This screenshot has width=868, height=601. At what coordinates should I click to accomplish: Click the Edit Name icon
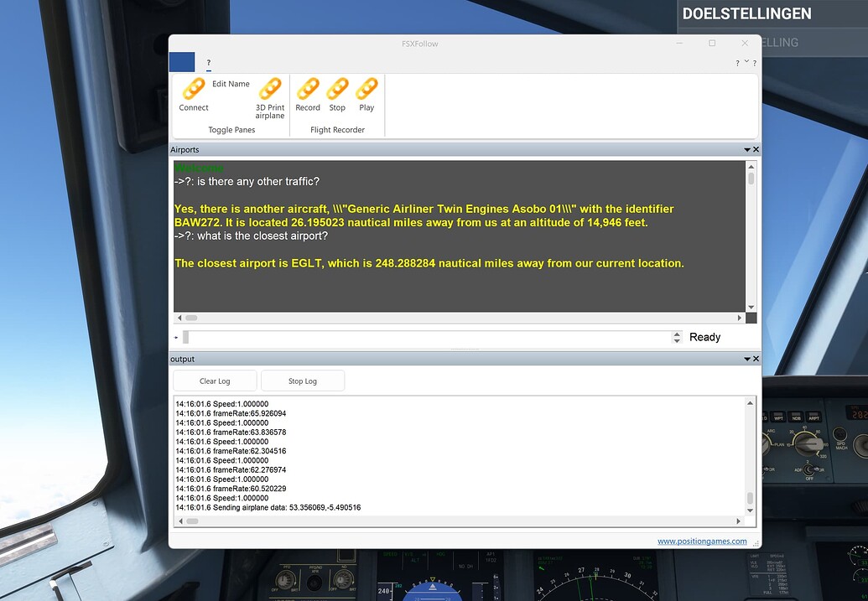coord(231,83)
